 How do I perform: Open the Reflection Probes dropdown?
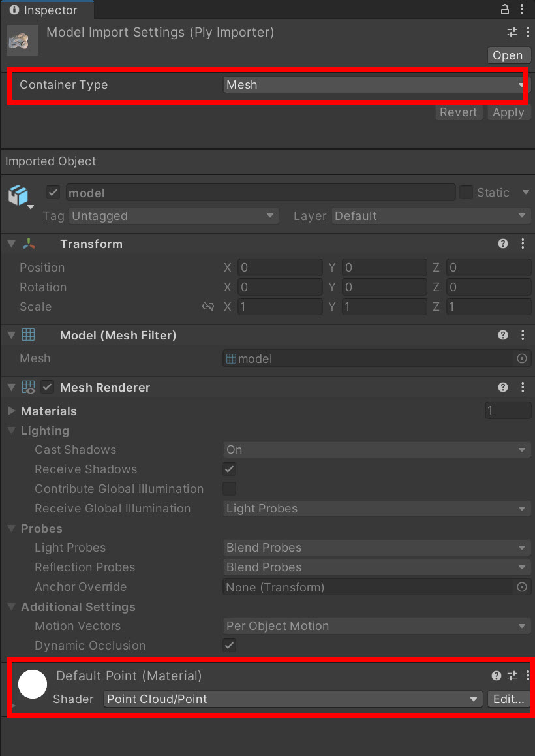coord(377,567)
